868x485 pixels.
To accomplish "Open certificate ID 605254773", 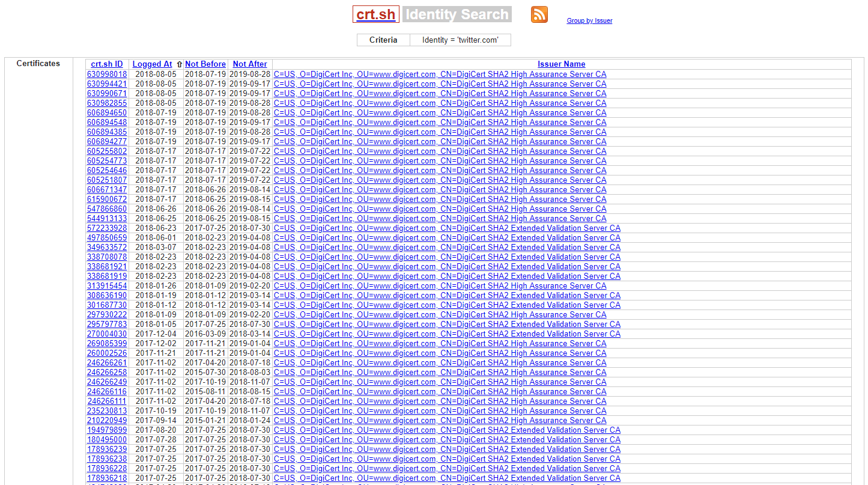I will click(x=107, y=161).
